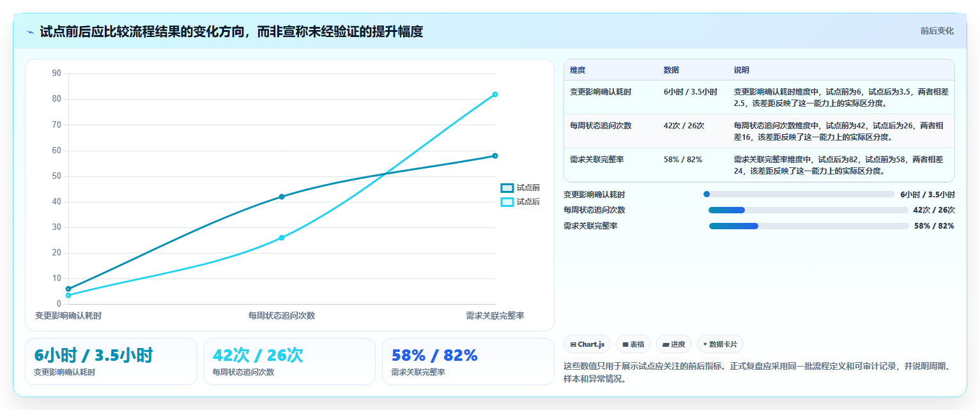Click the description mentioning 两者相差24
Image resolution: width=980 pixels, height=410 pixels.
click(x=839, y=165)
